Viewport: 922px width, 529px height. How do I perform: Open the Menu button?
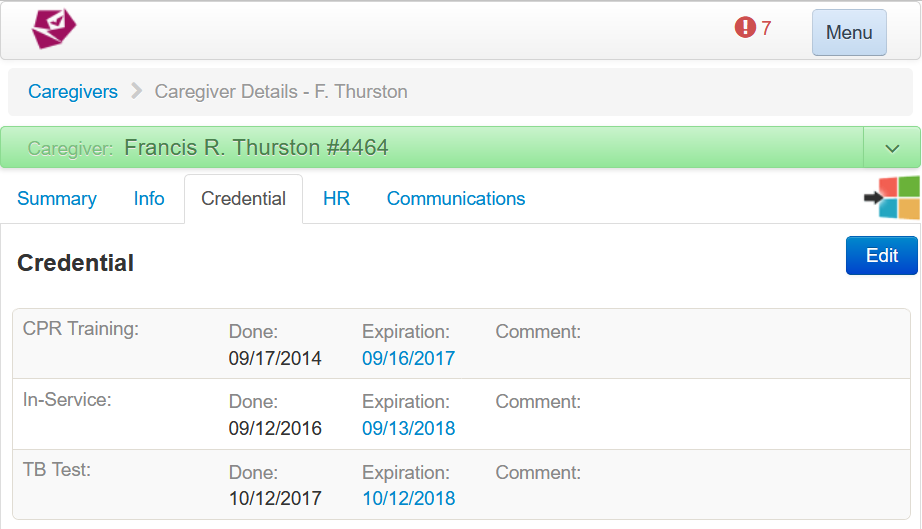pyautogui.click(x=849, y=32)
